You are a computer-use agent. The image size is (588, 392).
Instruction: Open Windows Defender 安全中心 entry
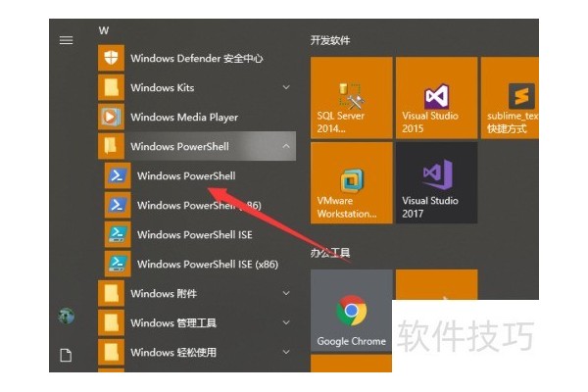pos(197,58)
